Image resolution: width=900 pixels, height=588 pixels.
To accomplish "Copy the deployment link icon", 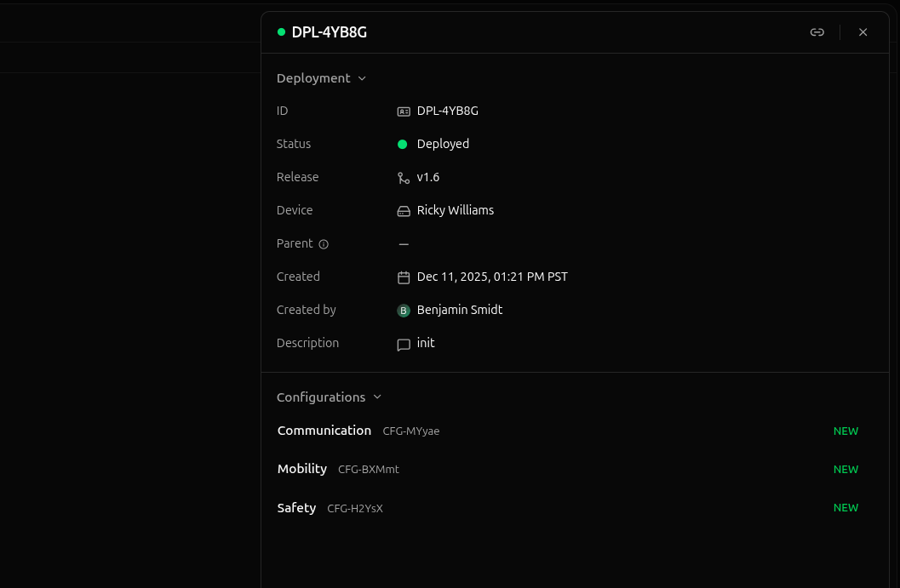I will [817, 32].
